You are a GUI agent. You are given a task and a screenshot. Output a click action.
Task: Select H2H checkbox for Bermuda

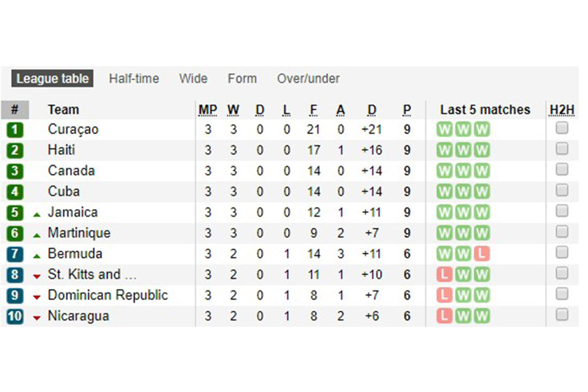[562, 252]
